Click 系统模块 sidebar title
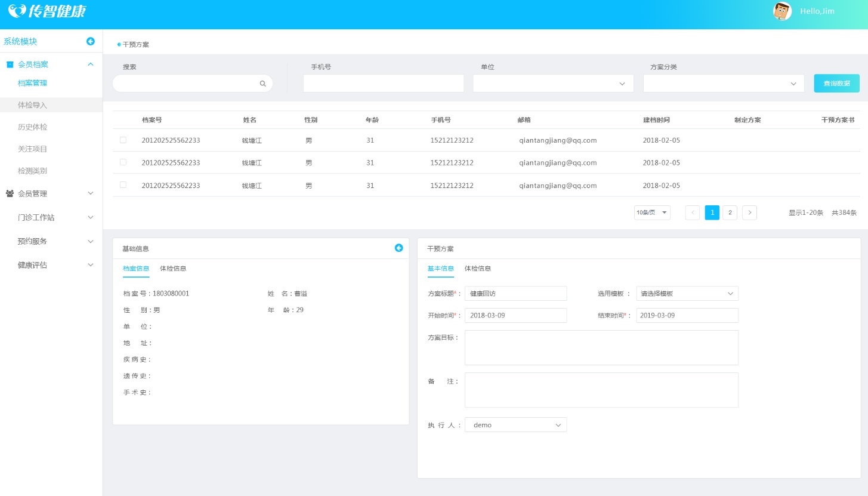 [20, 41]
